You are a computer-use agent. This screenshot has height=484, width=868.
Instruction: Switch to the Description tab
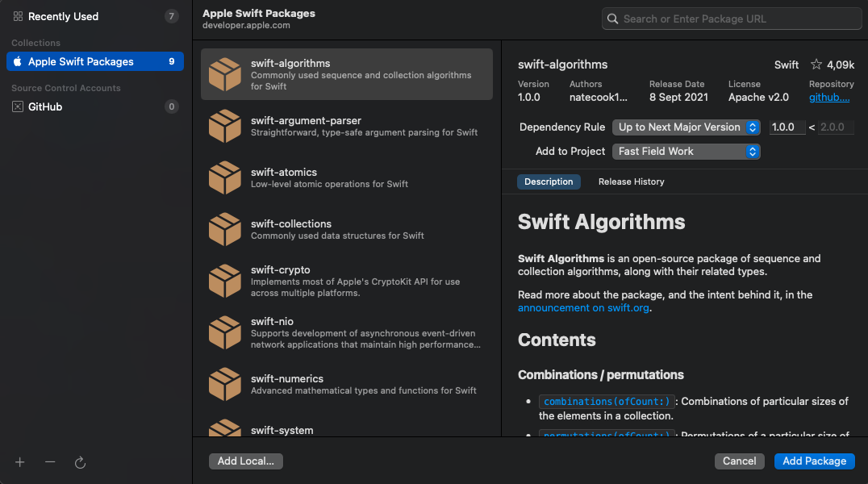549,181
